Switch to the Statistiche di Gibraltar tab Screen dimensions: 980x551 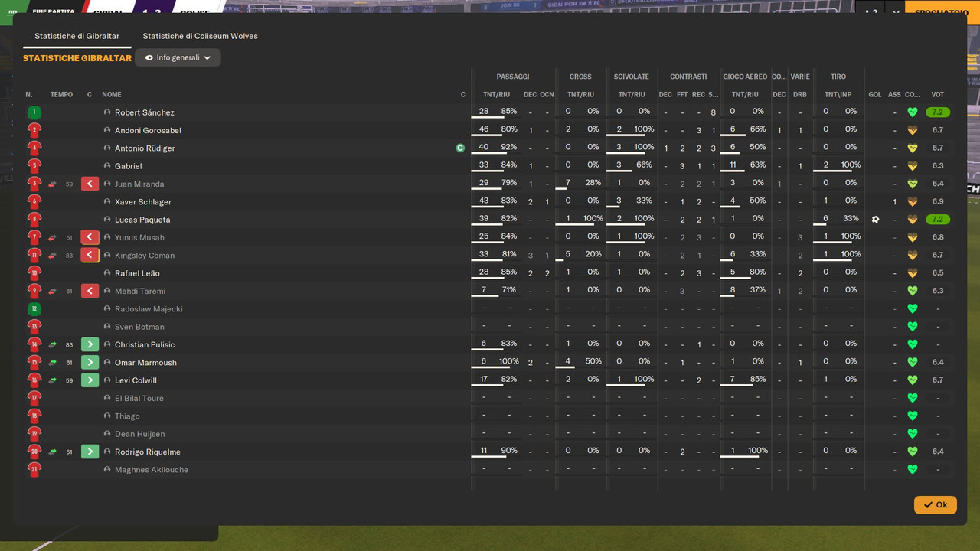[77, 36]
